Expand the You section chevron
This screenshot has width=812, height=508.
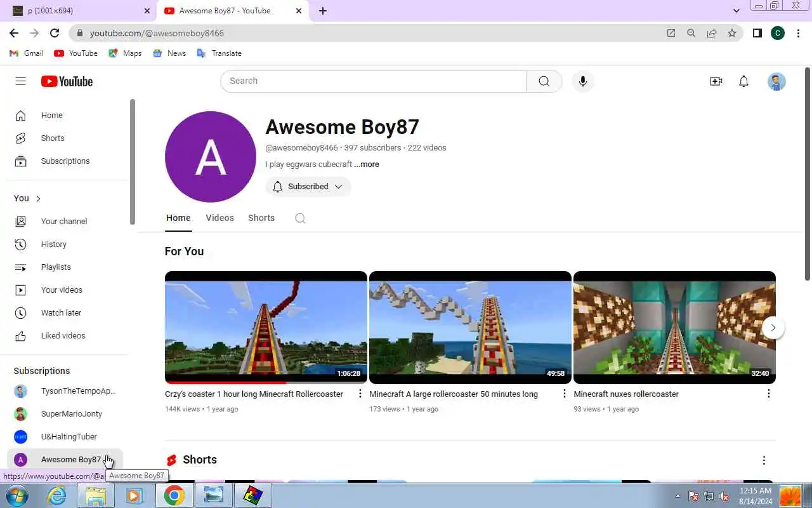(x=38, y=199)
